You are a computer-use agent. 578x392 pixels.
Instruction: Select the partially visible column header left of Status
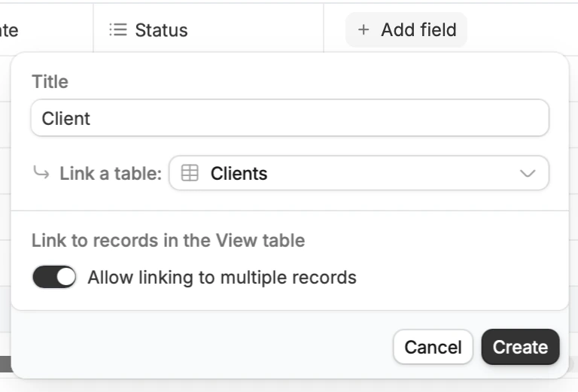tap(46, 29)
